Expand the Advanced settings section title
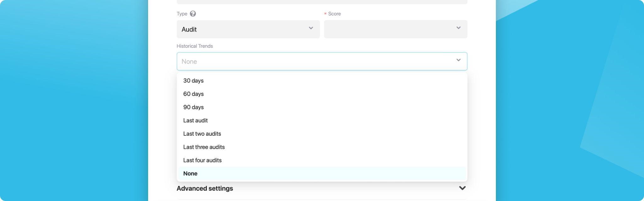This screenshot has width=644, height=201. point(205,188)
